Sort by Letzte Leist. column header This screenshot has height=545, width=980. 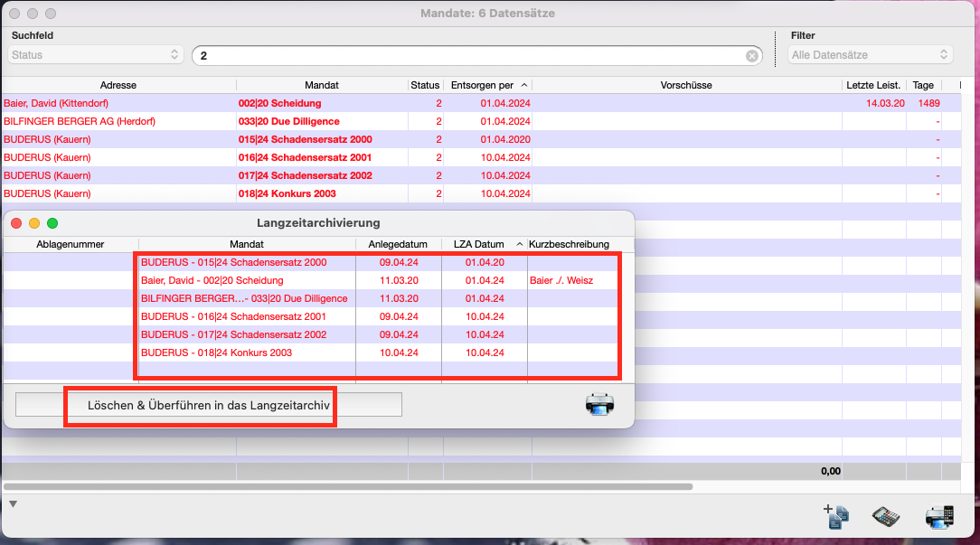[x=873, y=85]
